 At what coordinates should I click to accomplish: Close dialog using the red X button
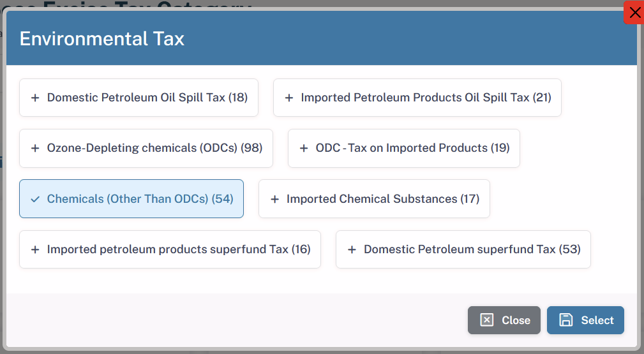coord(634,12)
